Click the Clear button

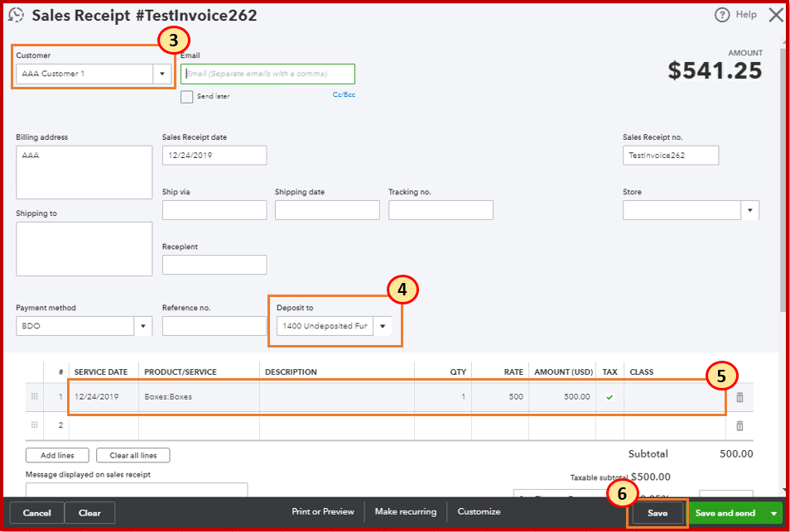pos(89,513)
